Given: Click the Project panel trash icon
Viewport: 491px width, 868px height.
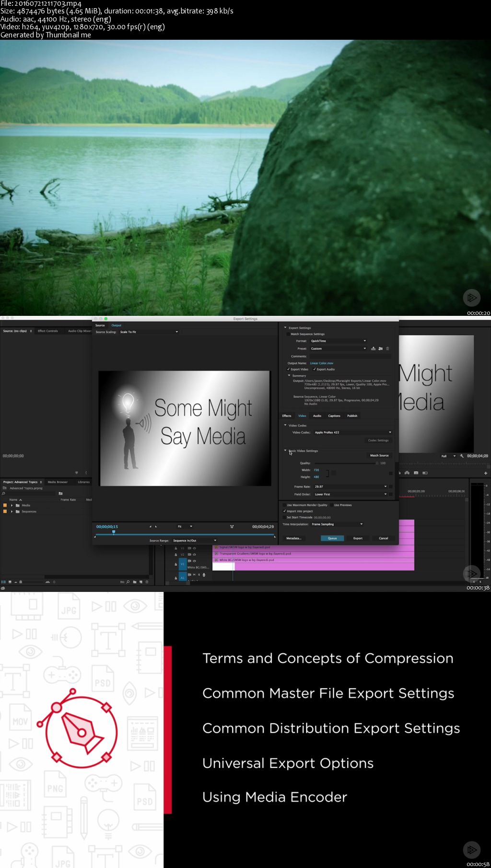Looking at the screenshot, I should pos(147,582).
